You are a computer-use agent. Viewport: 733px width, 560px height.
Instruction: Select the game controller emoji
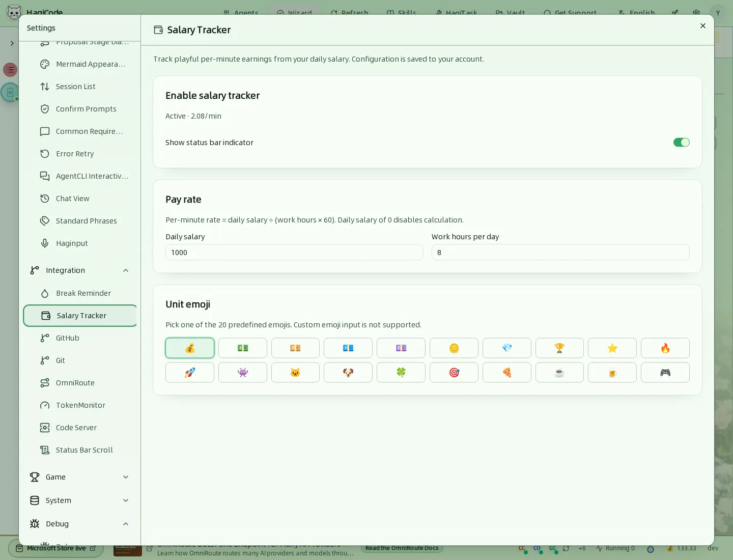point(665,373)
